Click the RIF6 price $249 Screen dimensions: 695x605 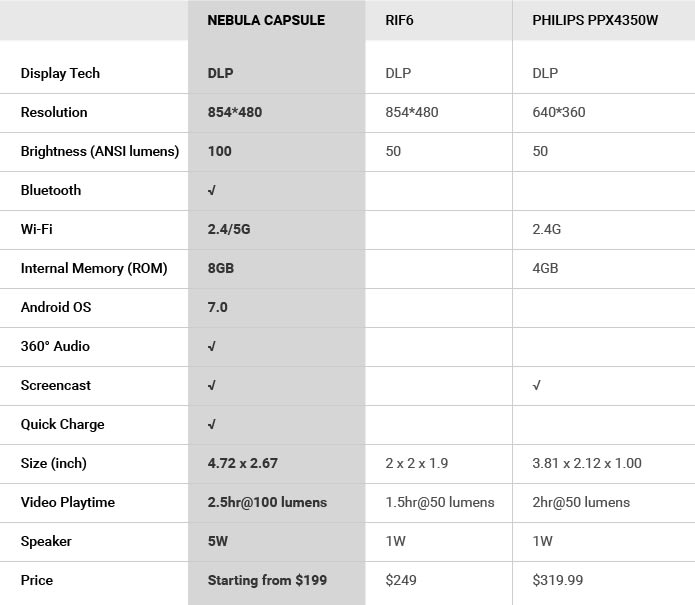tap(401, 580)
